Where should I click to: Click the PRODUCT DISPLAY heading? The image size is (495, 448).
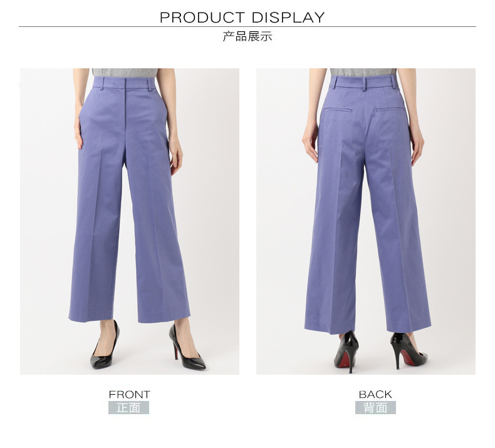[242, 18]
